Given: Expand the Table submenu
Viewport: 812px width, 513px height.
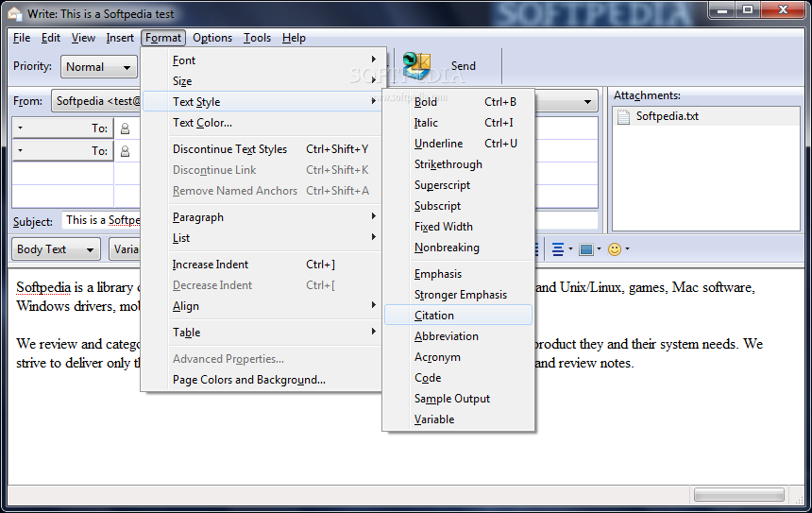Looking at the screenshot, I should tap(264, 333).
